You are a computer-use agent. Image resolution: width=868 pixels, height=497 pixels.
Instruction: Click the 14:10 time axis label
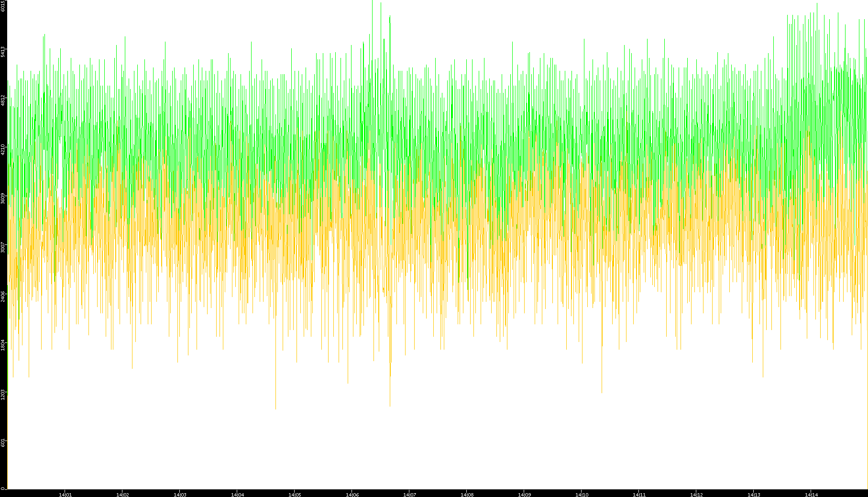pos(582,495)
